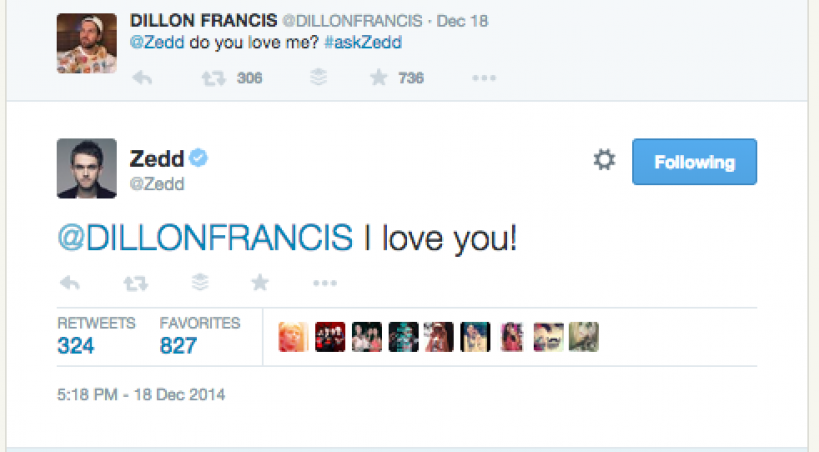Open the three-dot menu under Zedd's tweet
Screen dimensions: 819x452
click(324, 284)
